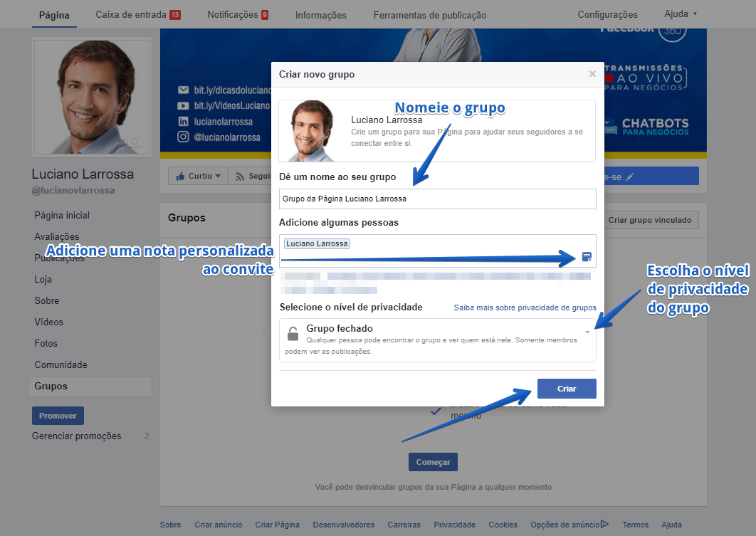The width and height of the screenshot is (756, 536).
Task: Open Comunidade in the sidebar
Action: tap(61, 364)
